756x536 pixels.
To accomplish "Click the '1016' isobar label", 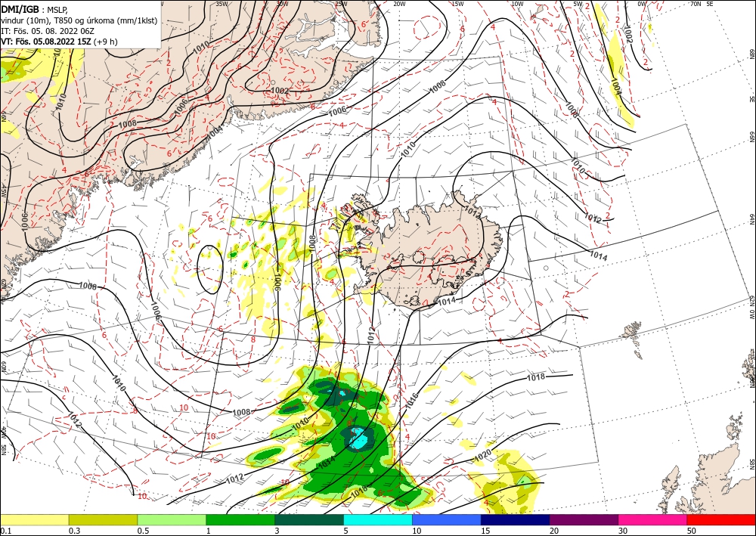I will click(412, 401).
